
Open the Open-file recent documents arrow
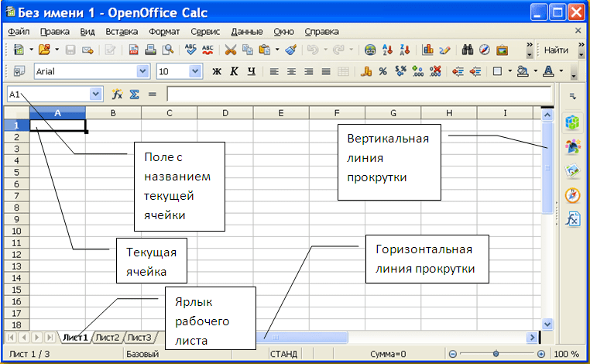(x=57, y=50)
